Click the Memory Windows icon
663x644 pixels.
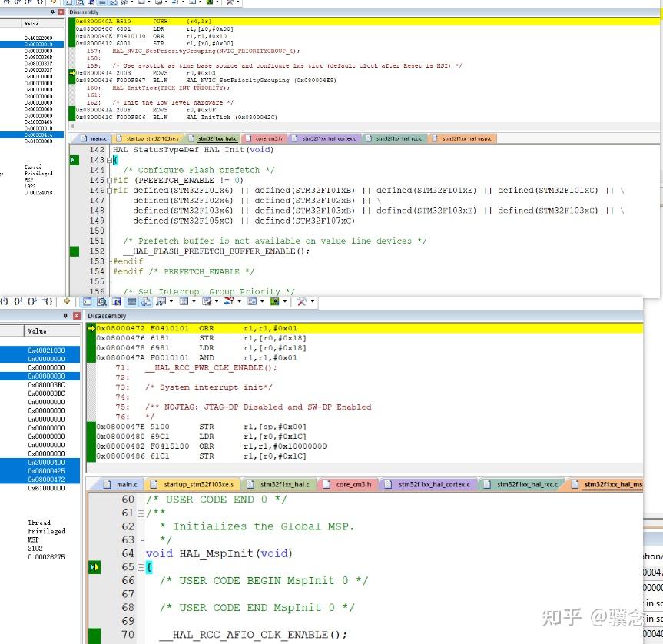coord(184,301)
